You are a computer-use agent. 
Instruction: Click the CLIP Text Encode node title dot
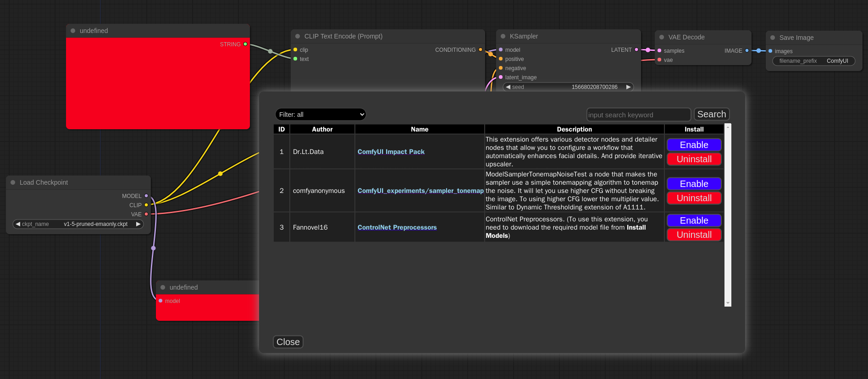[x=298, y=36]
